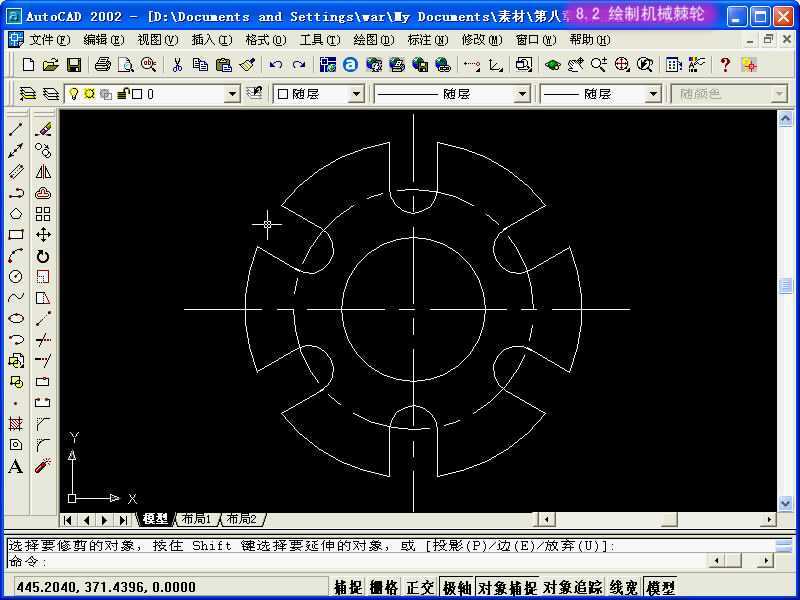Expand the layer 0 dropdown list
Viewport: 800px width, 600px height.
(232, 94)
